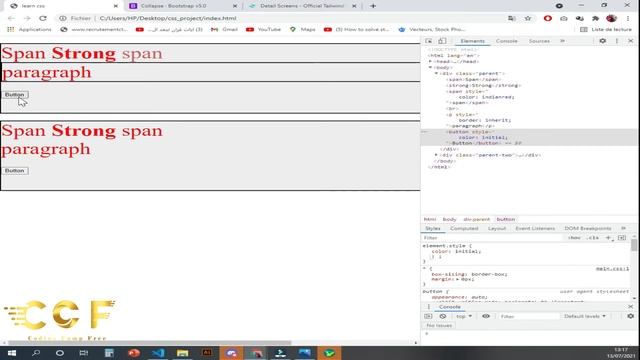This screenshot has width=640, height=360.
Task: Click the box-sizing: border-box declaration
Action: coord(469,274)
